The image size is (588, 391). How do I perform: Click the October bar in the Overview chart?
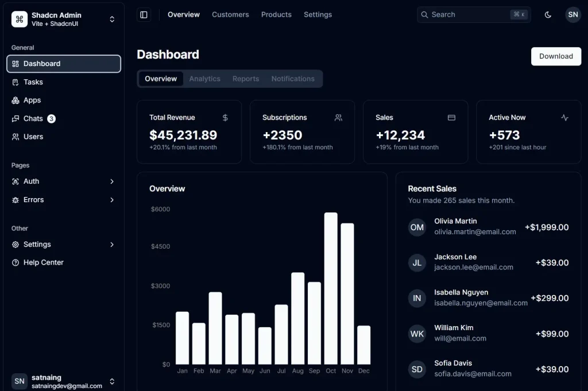pyautogui.click(x=331, y=287)
